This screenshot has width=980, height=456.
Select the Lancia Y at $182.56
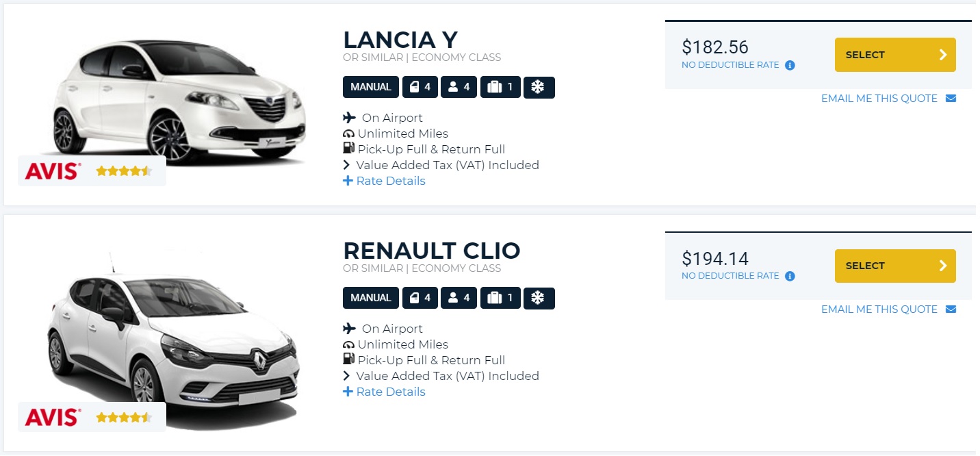click(x=895, y=55)
